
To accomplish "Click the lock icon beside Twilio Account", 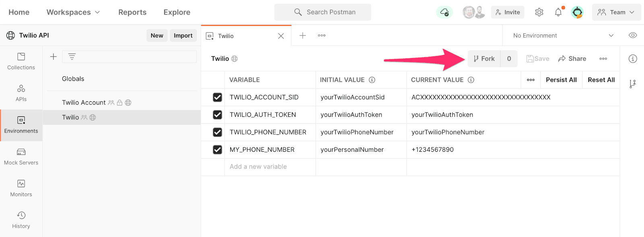I will 120,103.
